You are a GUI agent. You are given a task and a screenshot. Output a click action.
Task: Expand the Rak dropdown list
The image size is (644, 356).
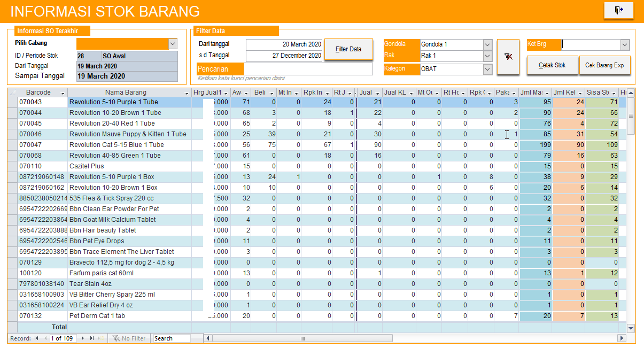[487, 56]
